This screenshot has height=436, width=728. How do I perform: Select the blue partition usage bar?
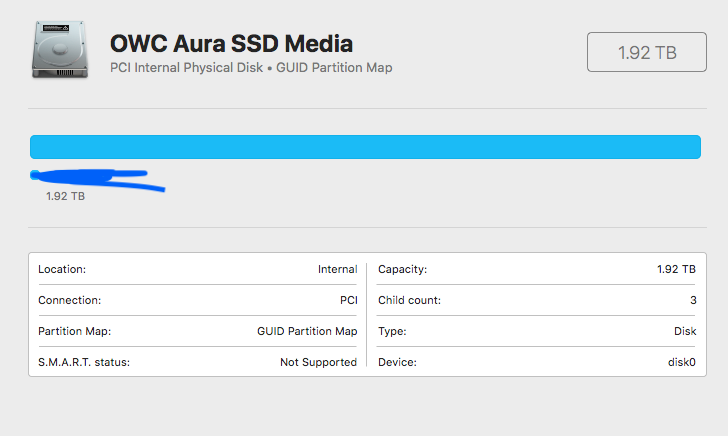tap(365, 147)
